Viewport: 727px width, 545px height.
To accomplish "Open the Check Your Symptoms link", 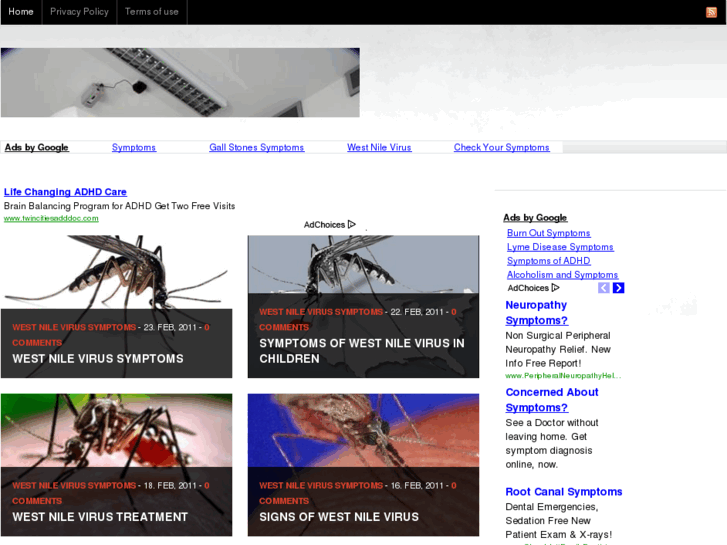I will click(x=501, y=147).
